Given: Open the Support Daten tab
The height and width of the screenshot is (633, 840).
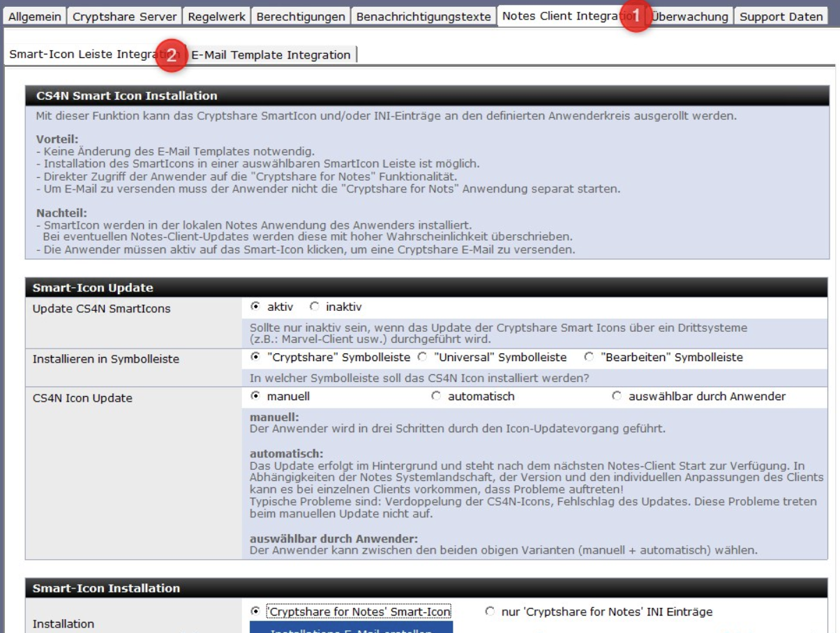Looking at the screenshot, I should click(x=781, y=16).
